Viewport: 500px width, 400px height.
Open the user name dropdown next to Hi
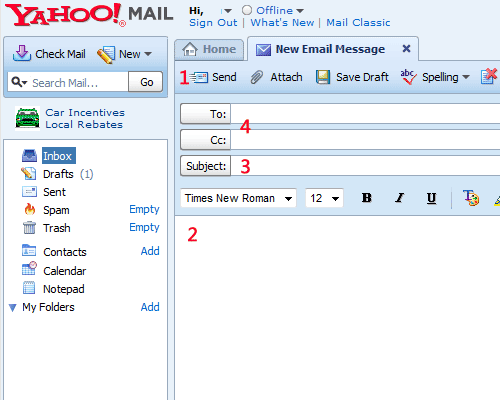pos(228,11)
